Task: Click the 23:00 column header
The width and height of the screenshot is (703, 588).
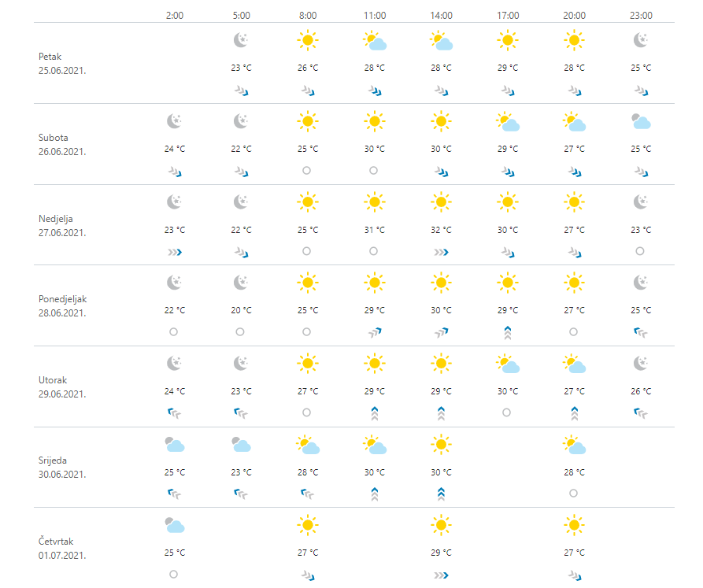Action: (x=642, y=15)
